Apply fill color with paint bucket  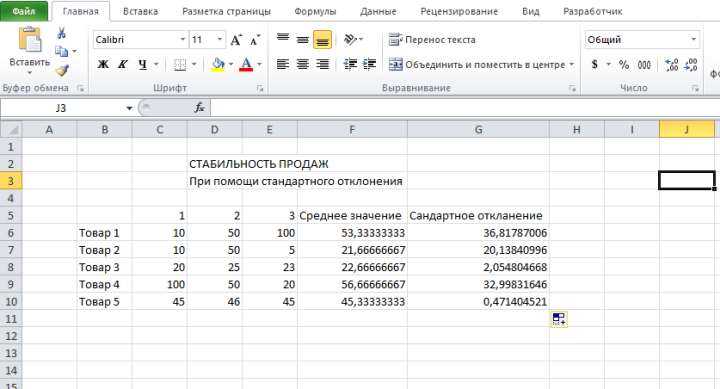(x=218, y=64)
